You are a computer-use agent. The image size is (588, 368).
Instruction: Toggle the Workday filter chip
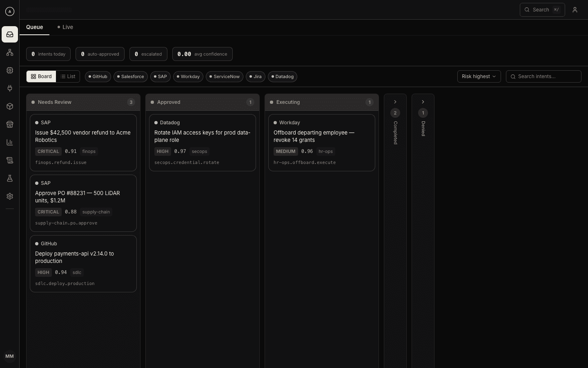[188, 76]
